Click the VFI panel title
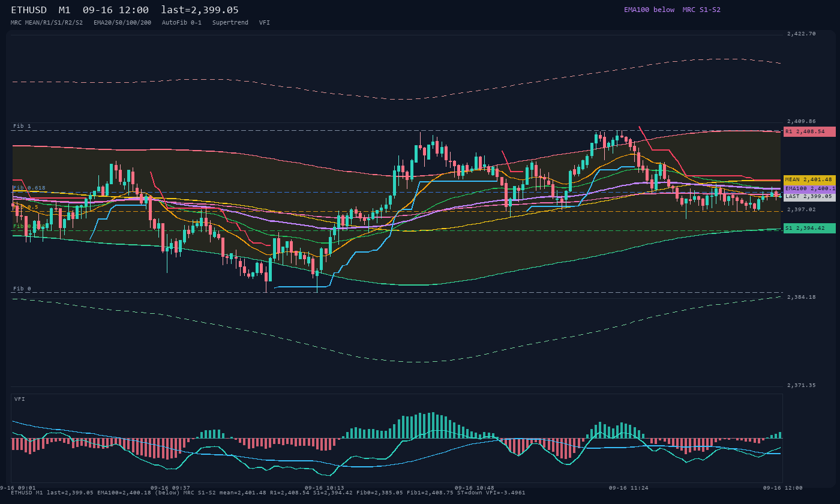Viewport: 840px width, 504px height. 20,399
